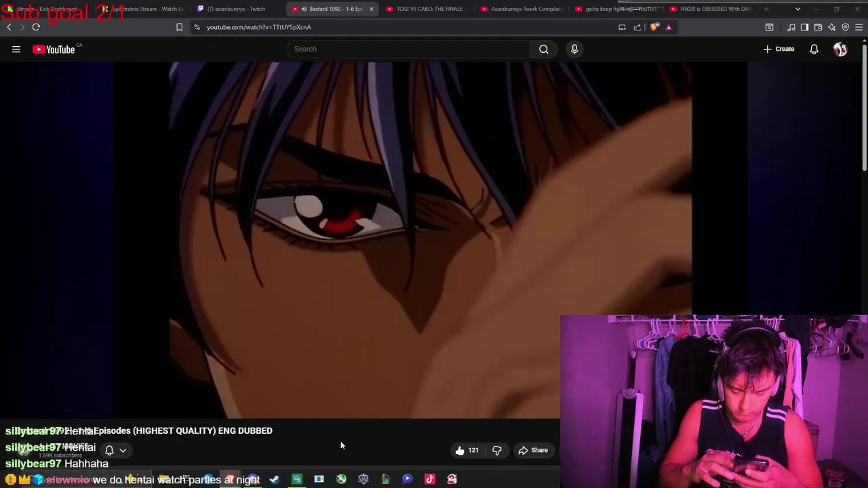Open League of Legends taskbar icon
Image resolution: width=868 pixels, height=488 pixels.
[x=385, y=479]
